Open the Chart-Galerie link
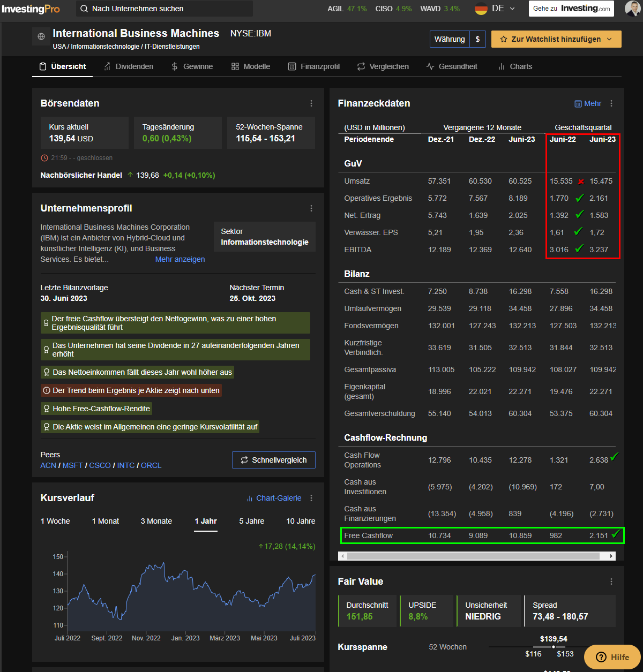 click(274, 498)
